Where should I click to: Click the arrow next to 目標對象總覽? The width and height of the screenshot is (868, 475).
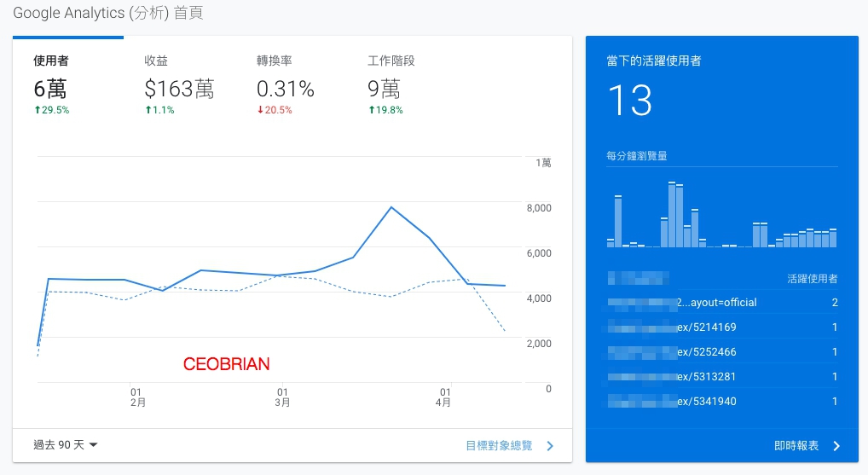(x=550, y=446)
